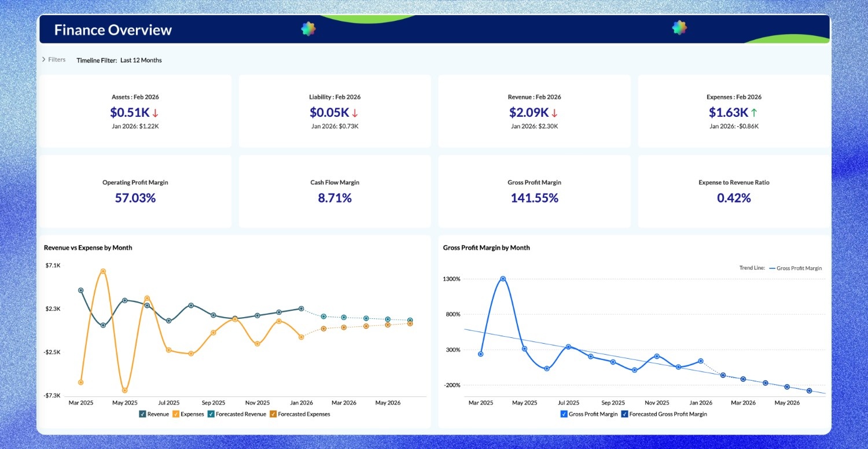Click the red down arrow on Revenue card

point(555,113)
